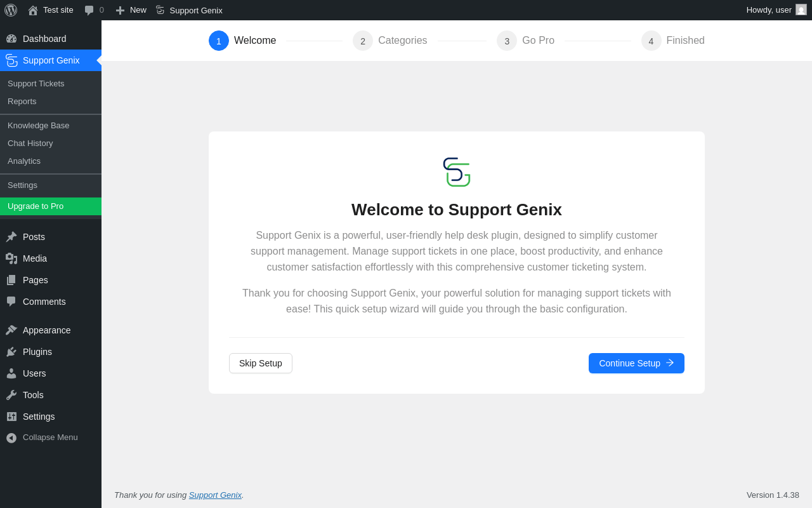Screen dimensions: 812x508
Task: Open the comments bubble icon in admin bar
Action: [89, 10]
